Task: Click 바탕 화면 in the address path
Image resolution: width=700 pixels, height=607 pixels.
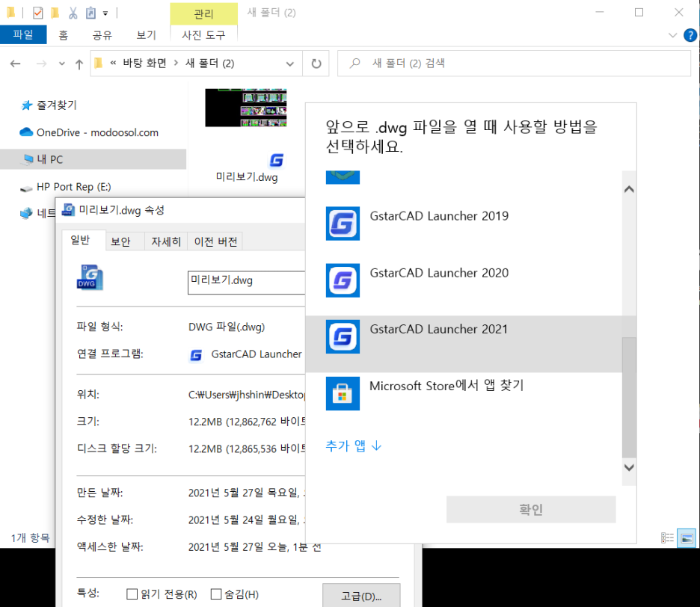Action: pos(144,64)
